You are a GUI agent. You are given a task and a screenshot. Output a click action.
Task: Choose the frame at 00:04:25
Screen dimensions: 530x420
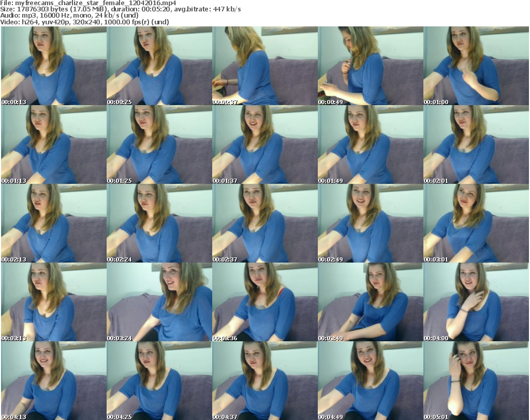pyautogui.click(x=159, y=381)
